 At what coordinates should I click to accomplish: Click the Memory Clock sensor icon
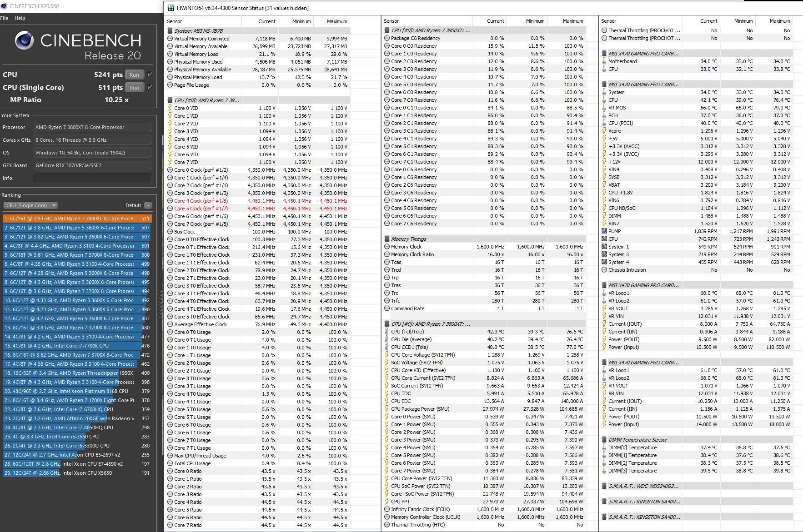click(x=387, y=247)
